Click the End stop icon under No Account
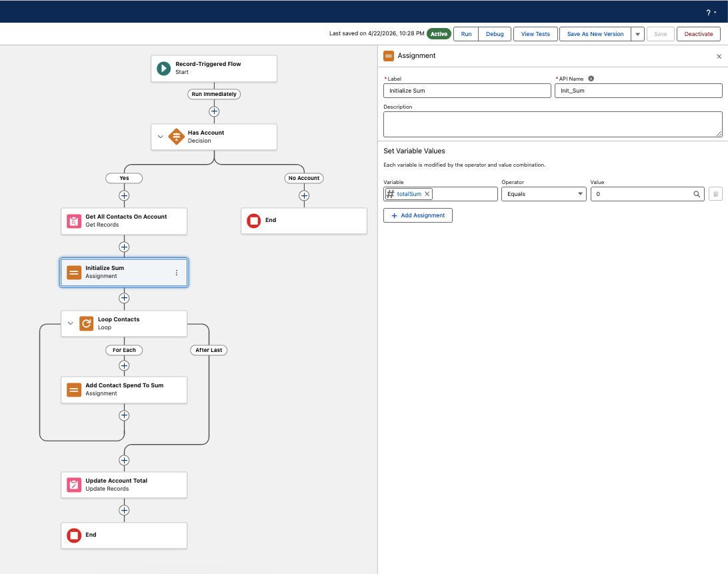Viewport: 728px width, 574px height. coord(254,221)
